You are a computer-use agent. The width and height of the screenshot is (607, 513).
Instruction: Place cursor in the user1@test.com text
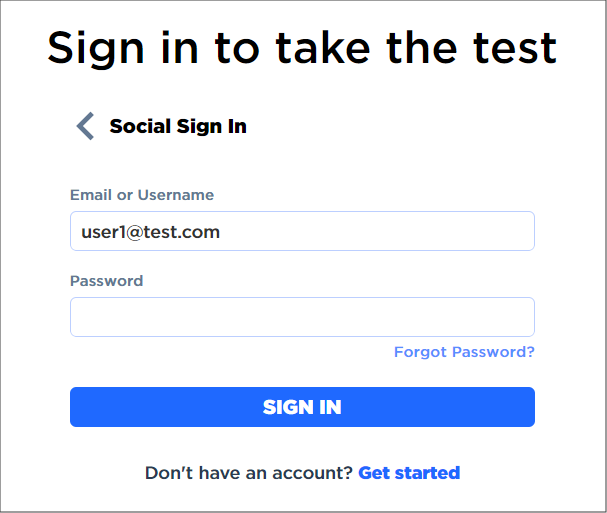point(150,232)
